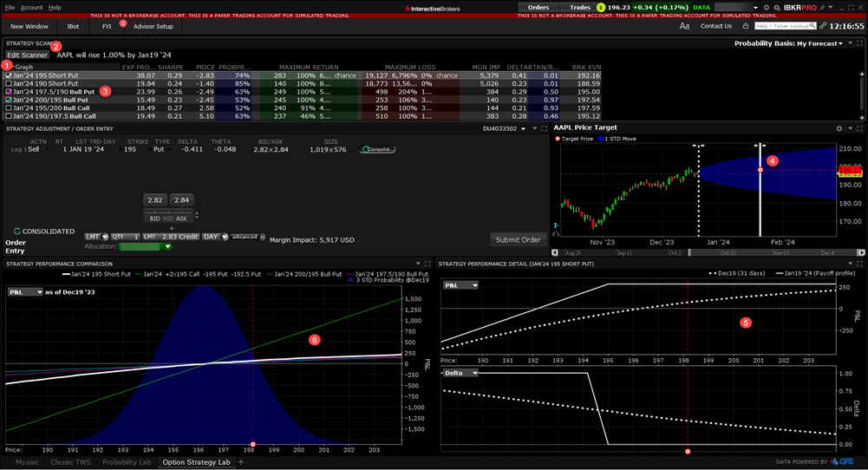
Task: Click the chat bubble icon next to gear
Action: coord(777,8)
